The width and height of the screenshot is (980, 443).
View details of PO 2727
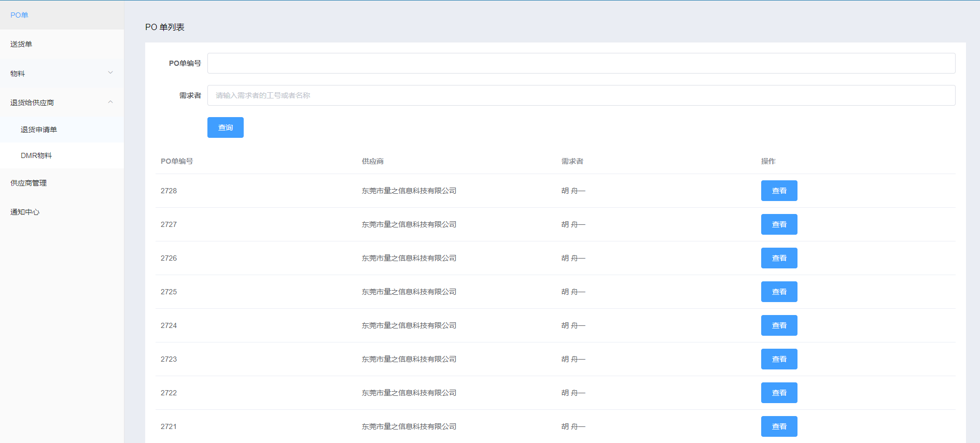click(x=779, y=224)
